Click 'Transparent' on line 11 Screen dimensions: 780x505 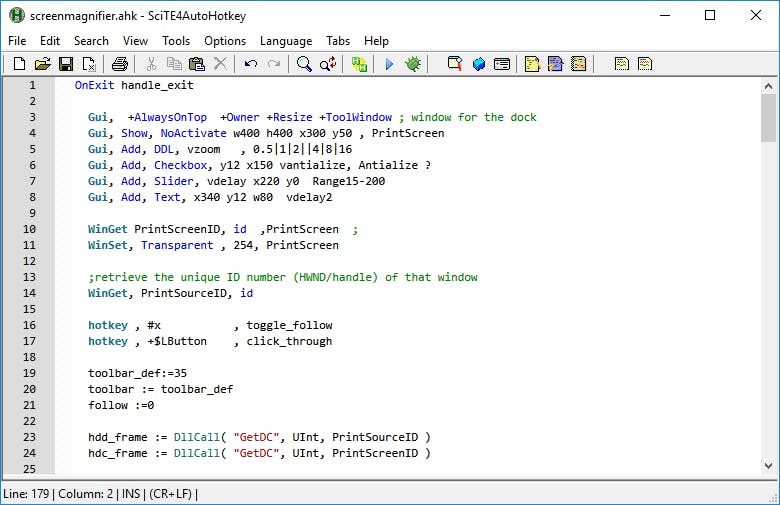click(177, 245)
